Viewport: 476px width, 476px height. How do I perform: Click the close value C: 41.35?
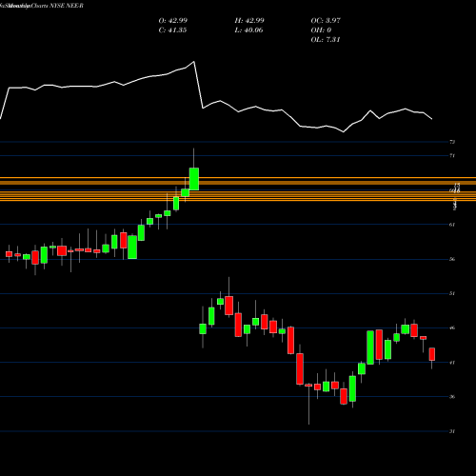[172, 30]
